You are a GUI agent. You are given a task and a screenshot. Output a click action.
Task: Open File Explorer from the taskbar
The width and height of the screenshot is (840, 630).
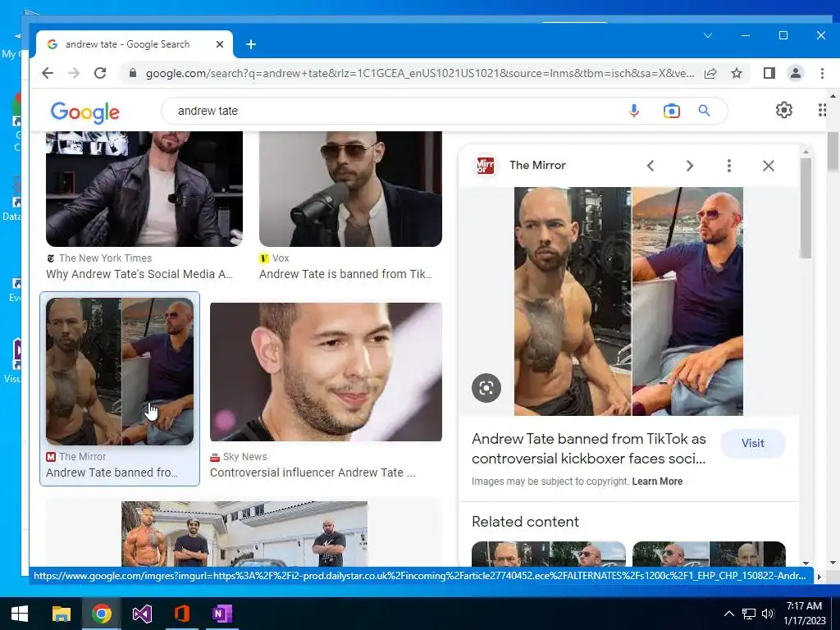61,614
